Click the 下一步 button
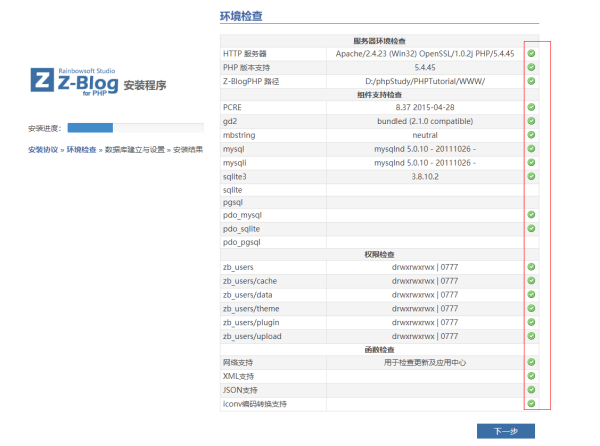The height and width of the screenshot is (446, 600). tap(505, 431)
